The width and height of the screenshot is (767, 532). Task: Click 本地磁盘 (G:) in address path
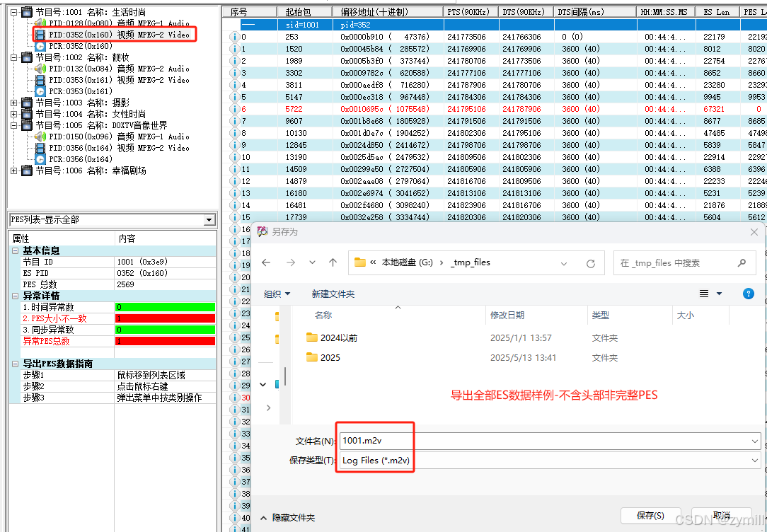click(x=407, y=262)
